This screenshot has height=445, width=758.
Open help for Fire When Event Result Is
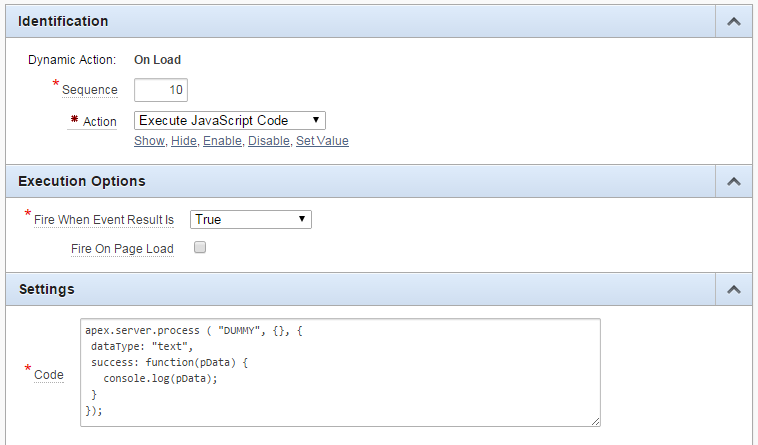(x=104, y=219)
